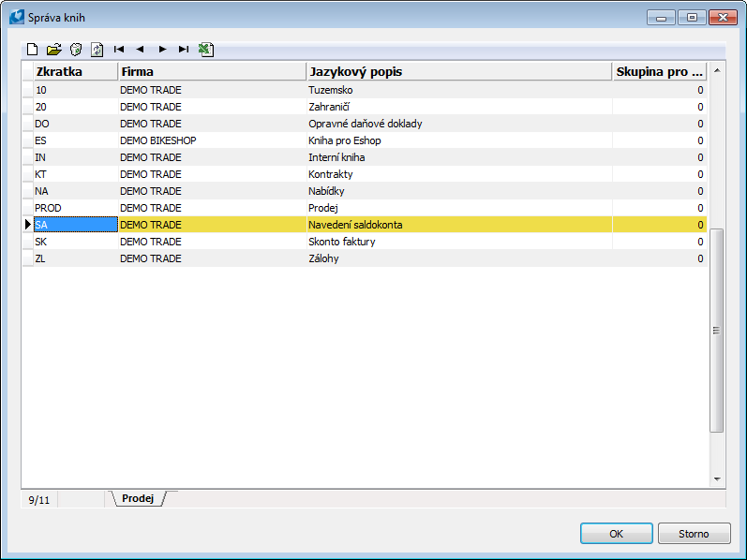This screenshot has width=747, height=560.
Task: Click the Open folder icon in toolbar
Action: 54,49
